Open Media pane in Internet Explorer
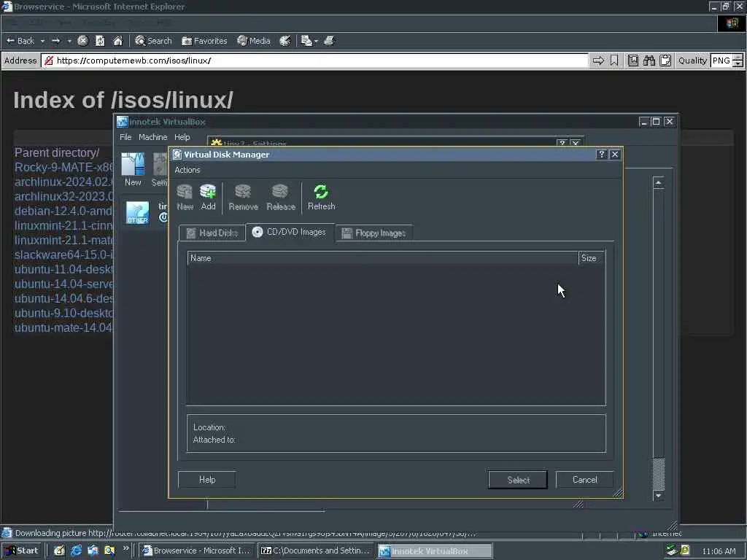Viewport: 747px width, 560px height. 253,41
